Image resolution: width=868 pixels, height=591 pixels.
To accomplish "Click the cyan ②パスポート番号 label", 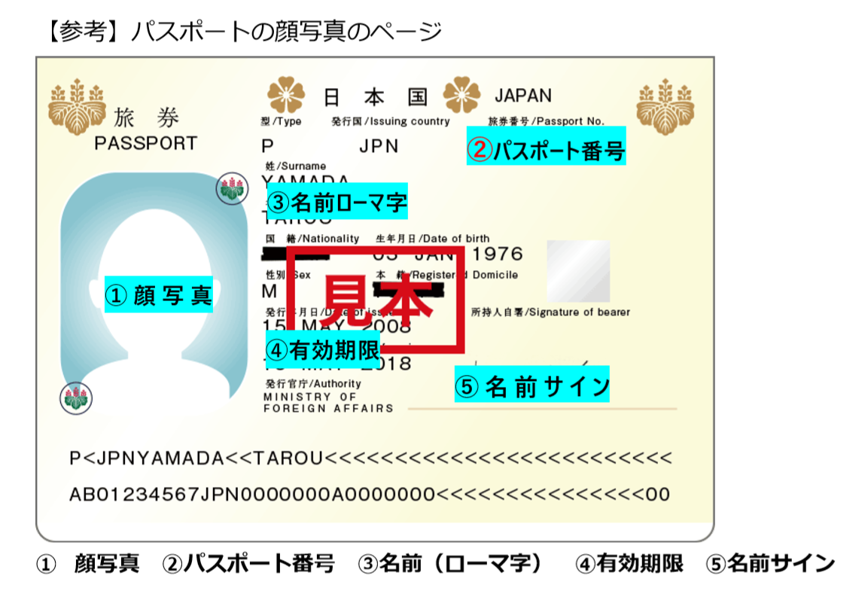I will pyautogui.click(x=547, y=145).
